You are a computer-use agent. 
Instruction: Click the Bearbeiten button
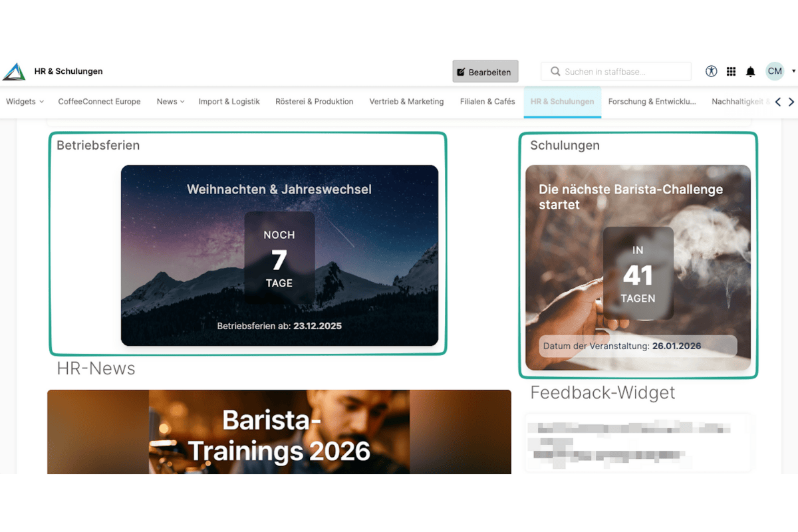pos(485,71)
